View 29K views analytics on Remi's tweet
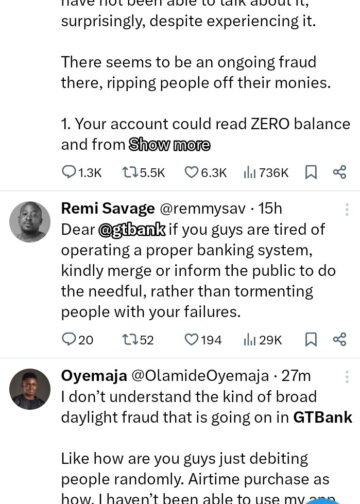The width and height of the screenshot is (360, 504). point(262,340)
